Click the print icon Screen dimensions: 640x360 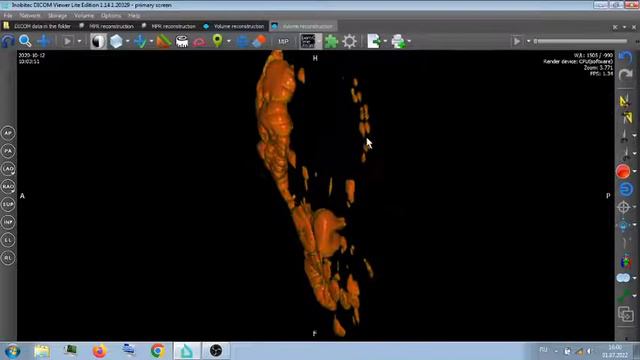[x=398, y=41]
